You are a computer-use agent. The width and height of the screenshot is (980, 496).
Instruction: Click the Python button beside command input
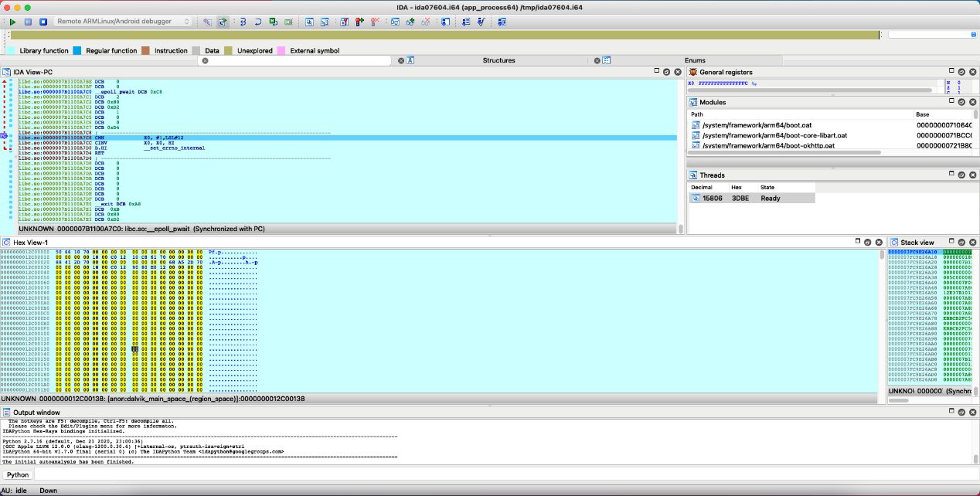click(18, 474)
